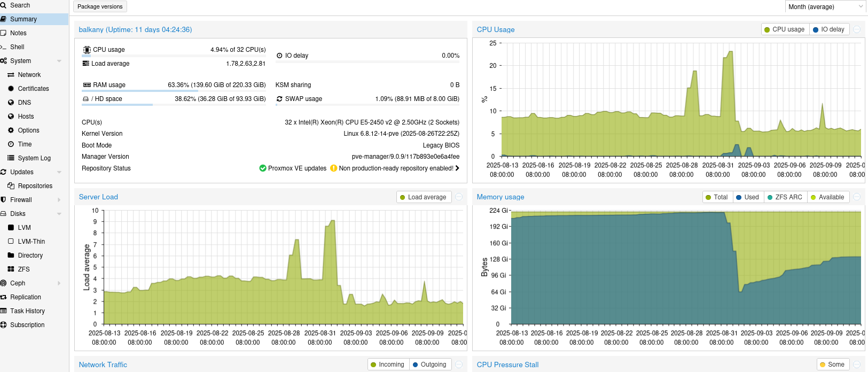
Task: Click the Subscription support icon
Action: 3,325
